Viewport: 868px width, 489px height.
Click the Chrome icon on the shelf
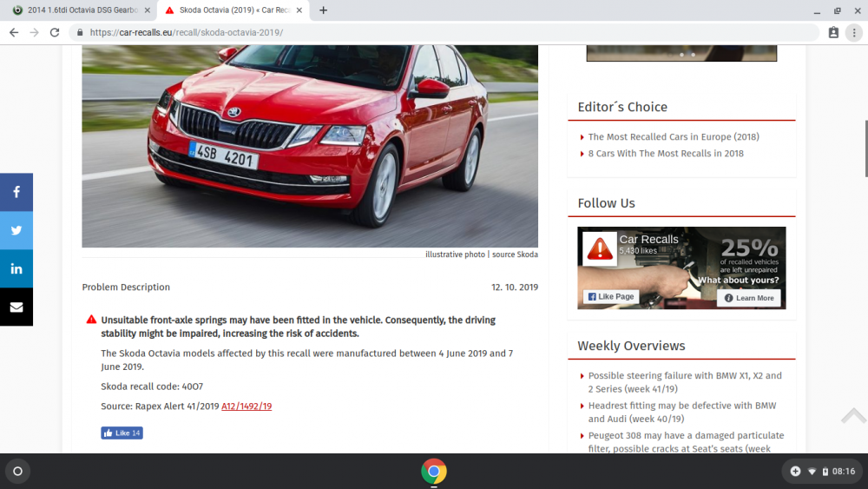[x=433, y=472]
